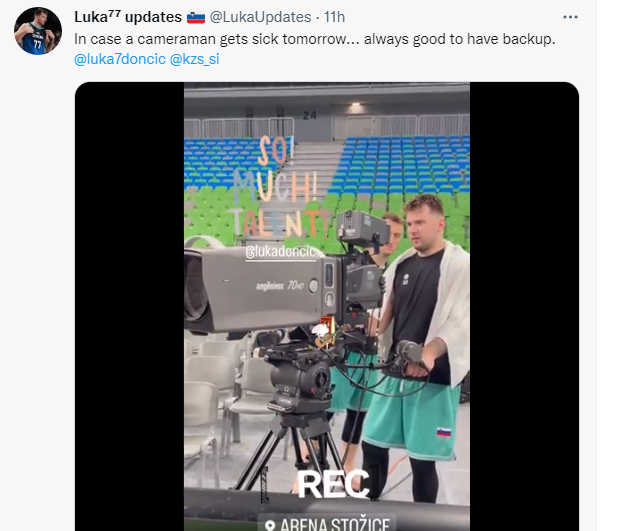Click the location pin icon beside Arena Stožice
Image resolution: width=619 pixels, height=531 pixels.
point(270,525)
